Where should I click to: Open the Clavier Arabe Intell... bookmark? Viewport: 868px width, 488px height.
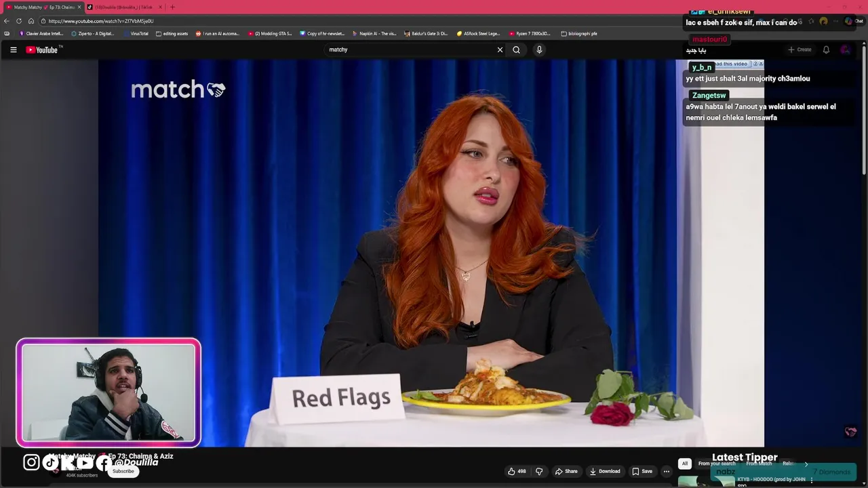pos(41,33)
